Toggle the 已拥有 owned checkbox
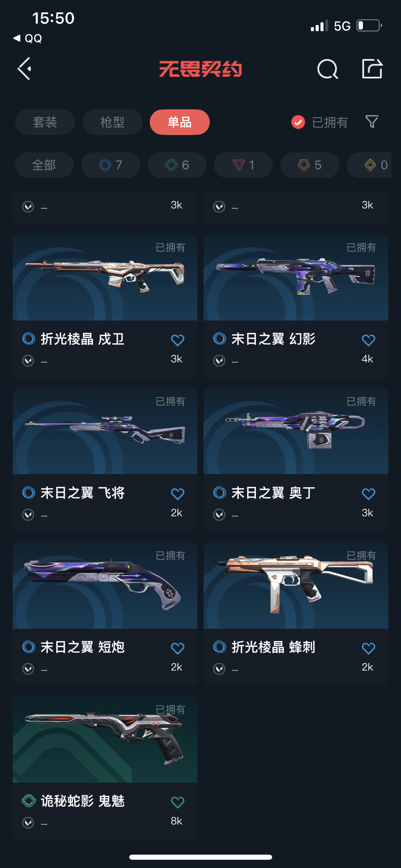 pos(298,122)
